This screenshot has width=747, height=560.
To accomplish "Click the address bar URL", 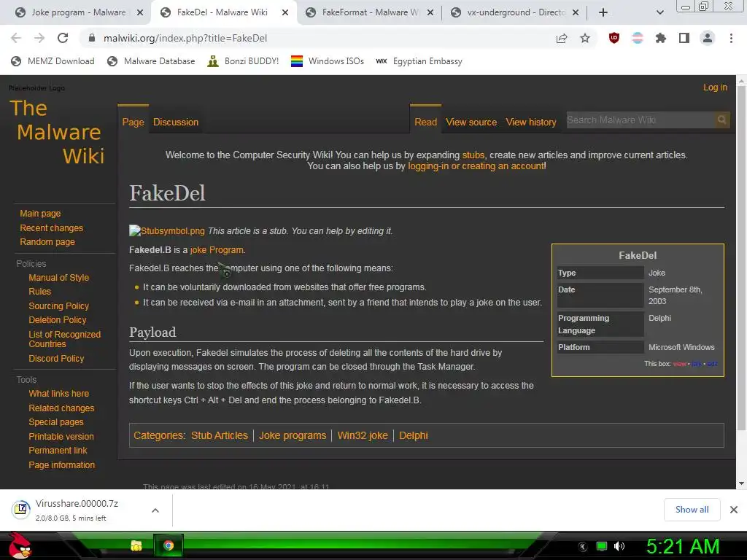I will 185,38.
